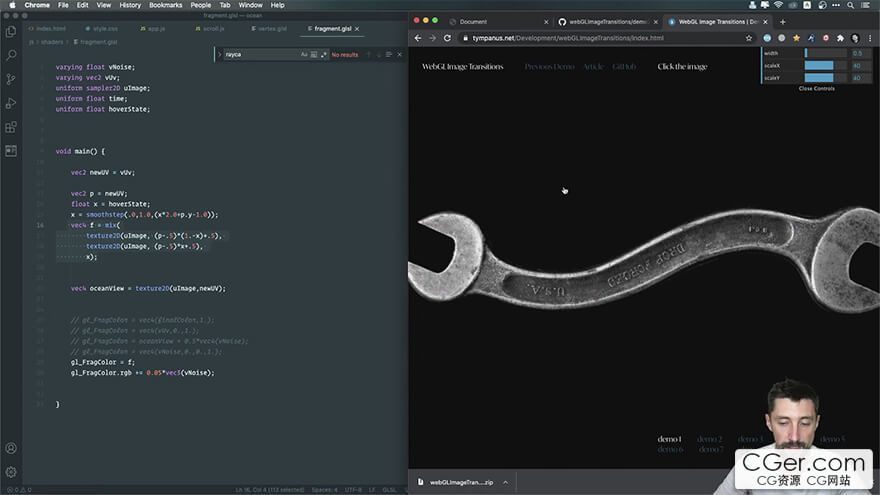This screenshot has height=495, width=880.
Task: Click the Close Controls button
Action: [x=816, y=89]
